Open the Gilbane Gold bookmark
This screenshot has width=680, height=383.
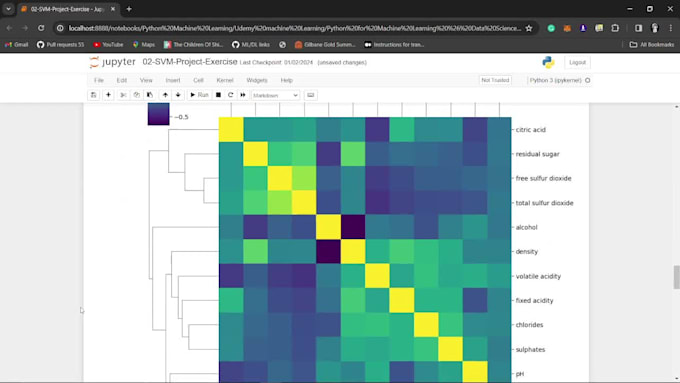325,45
